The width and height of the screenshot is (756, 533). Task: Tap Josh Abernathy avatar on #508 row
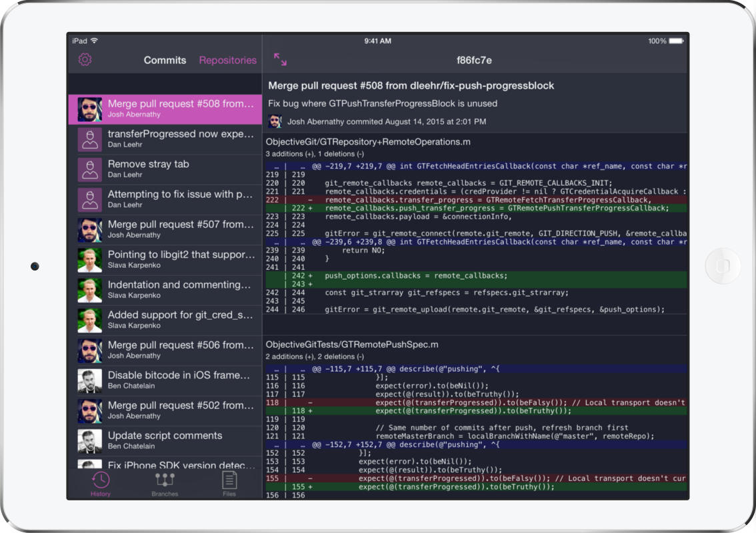pyautogui.click(x=90, y=109)
